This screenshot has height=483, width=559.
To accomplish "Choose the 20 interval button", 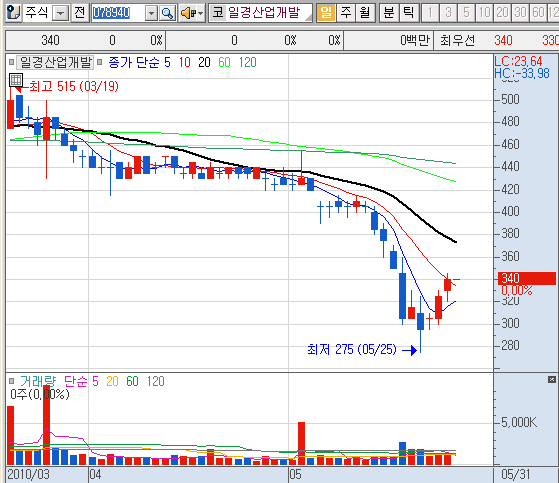I will pos(502,13).
